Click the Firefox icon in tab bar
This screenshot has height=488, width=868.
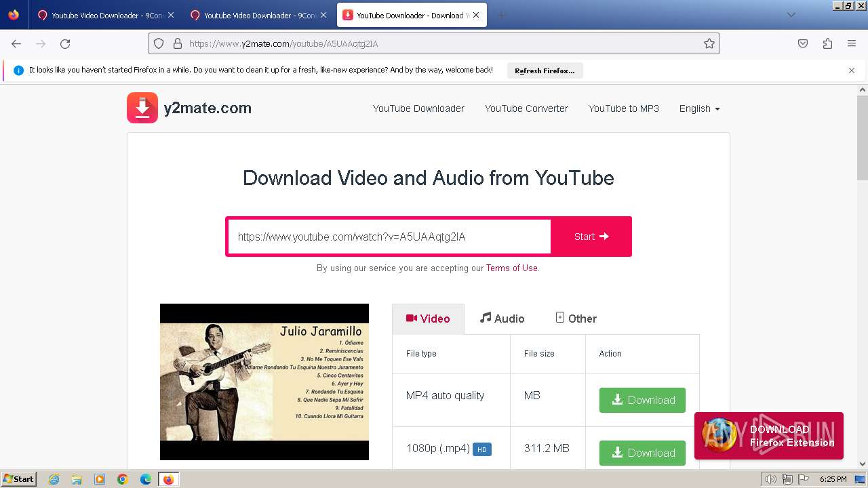(x=14, y=14)
